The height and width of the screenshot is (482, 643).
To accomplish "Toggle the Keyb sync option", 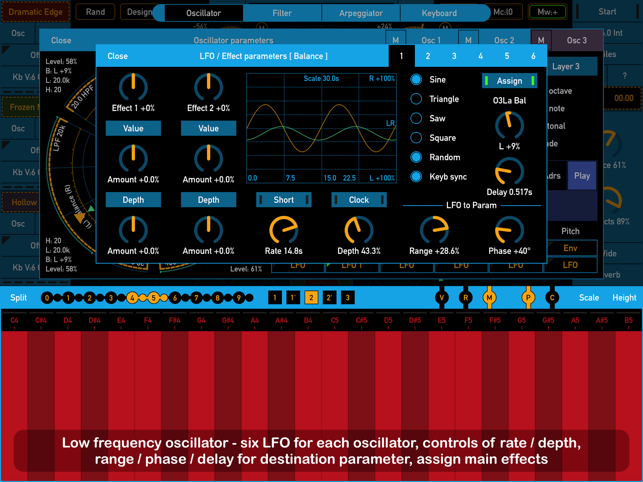I will coord(416,177).
